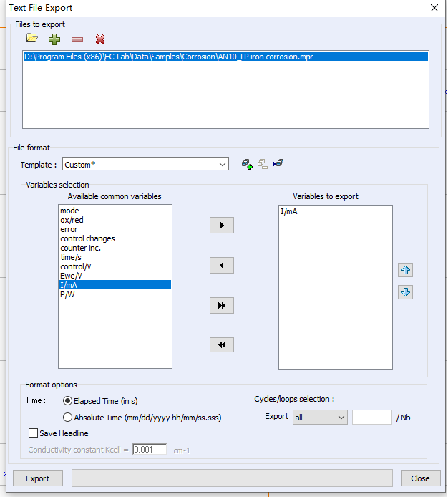
Task: Click the open folder icon in Files to export
Action: pos(31,39)
